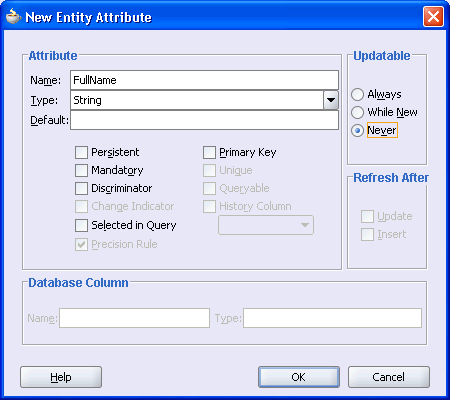This screenshot has width=450, height=400.
Task: Click the Attribute group heading
Action: [53, 56]
